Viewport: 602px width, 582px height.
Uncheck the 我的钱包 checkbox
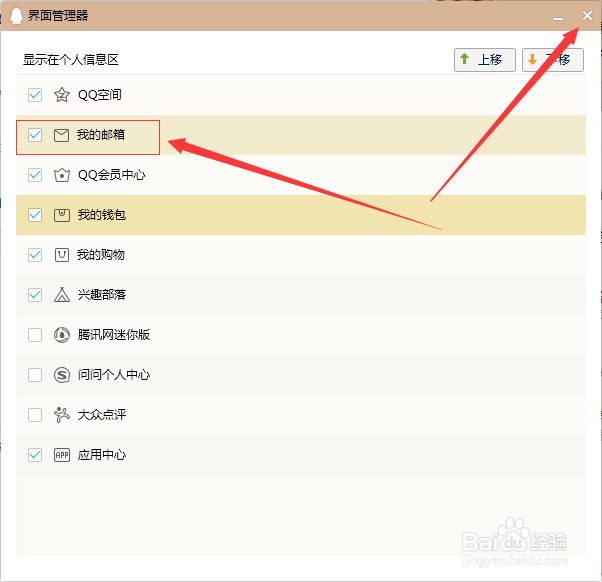pos(35,215)
